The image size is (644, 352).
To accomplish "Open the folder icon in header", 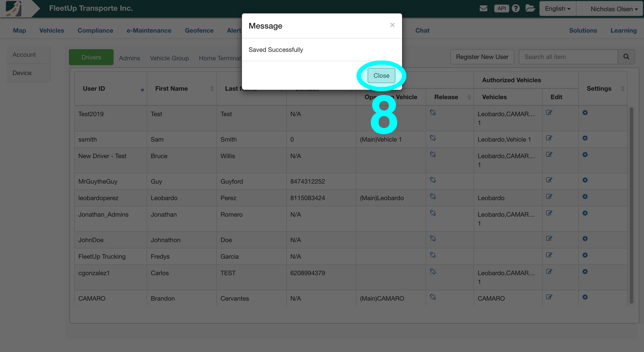I will (530, 8).
